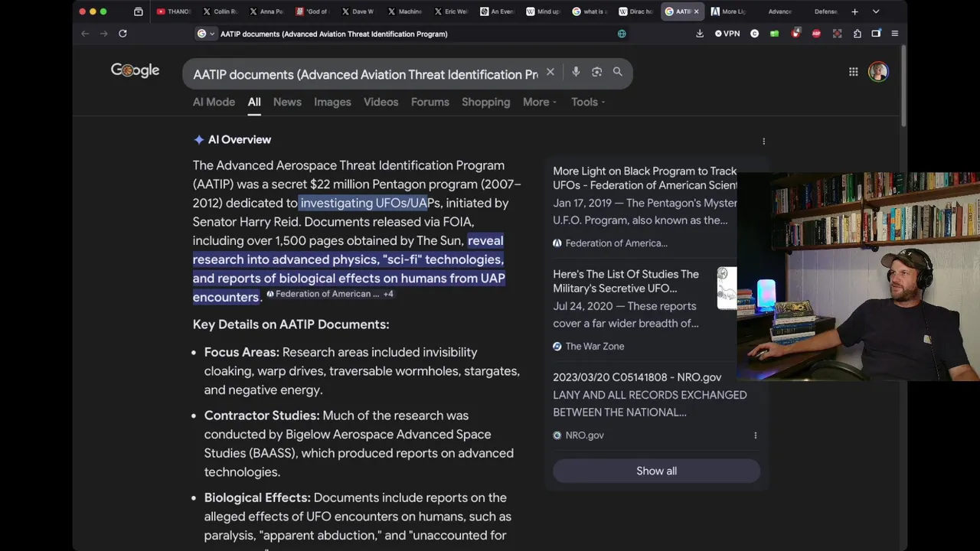Click the Google logo
Screen dimensions: 980x551
[x=136, y=70]
